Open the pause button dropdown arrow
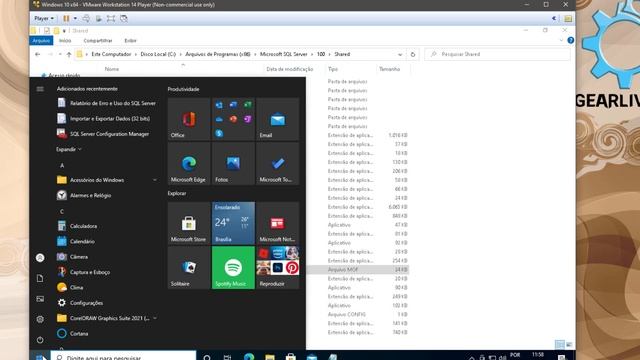This screenshot has width=640, height=360. tap(75, 18)
